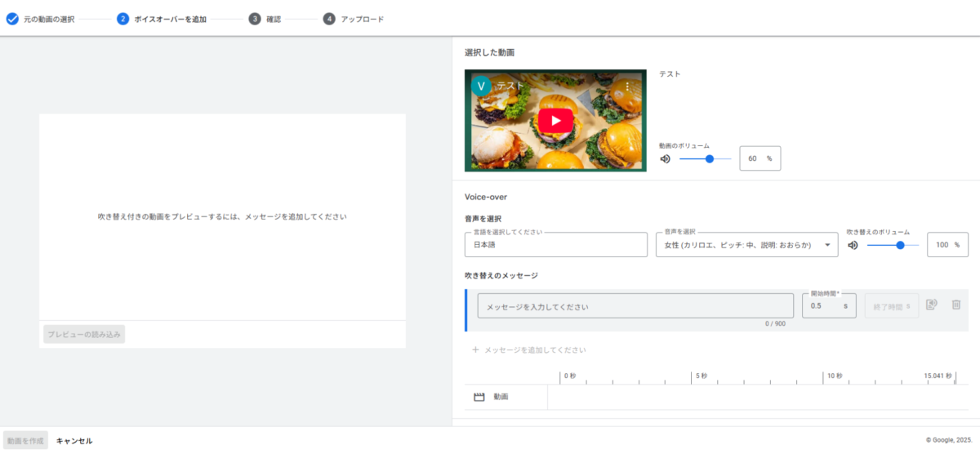Viewport: 980px width, 454px height.
Task: Click the 吹き替えのボリューム slider handle
Action: click(900, 245)
